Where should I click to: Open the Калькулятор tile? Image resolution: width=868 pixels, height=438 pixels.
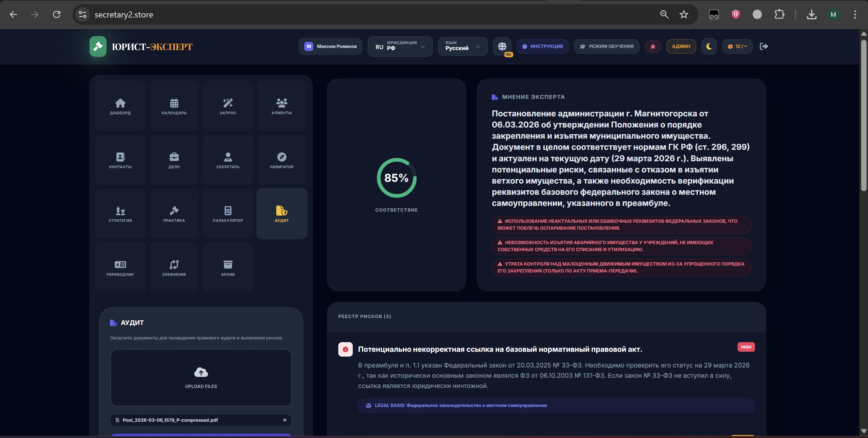228,214
